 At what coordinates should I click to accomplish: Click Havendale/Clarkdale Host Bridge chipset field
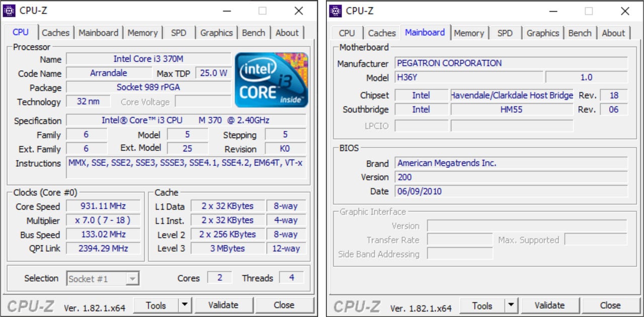coord(512,95)
